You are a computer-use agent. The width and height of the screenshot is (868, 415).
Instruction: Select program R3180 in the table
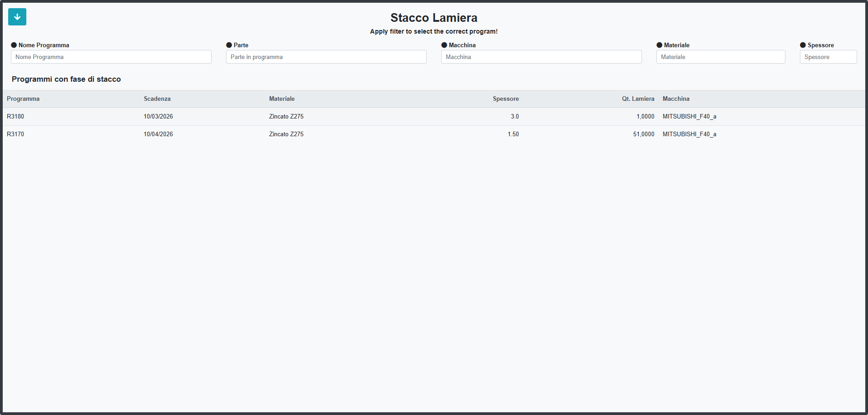click(x=15, y=116)
